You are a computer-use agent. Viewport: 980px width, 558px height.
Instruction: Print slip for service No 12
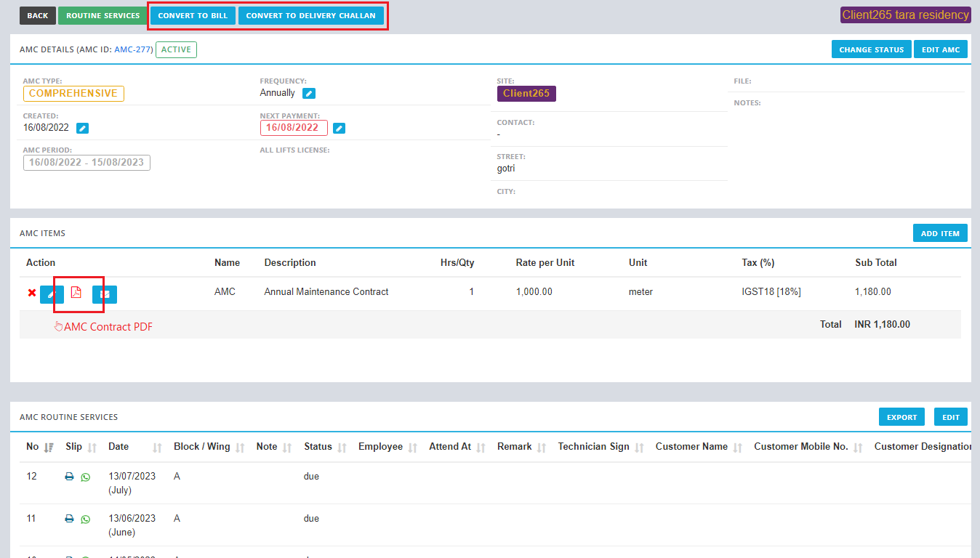point(70,477)
